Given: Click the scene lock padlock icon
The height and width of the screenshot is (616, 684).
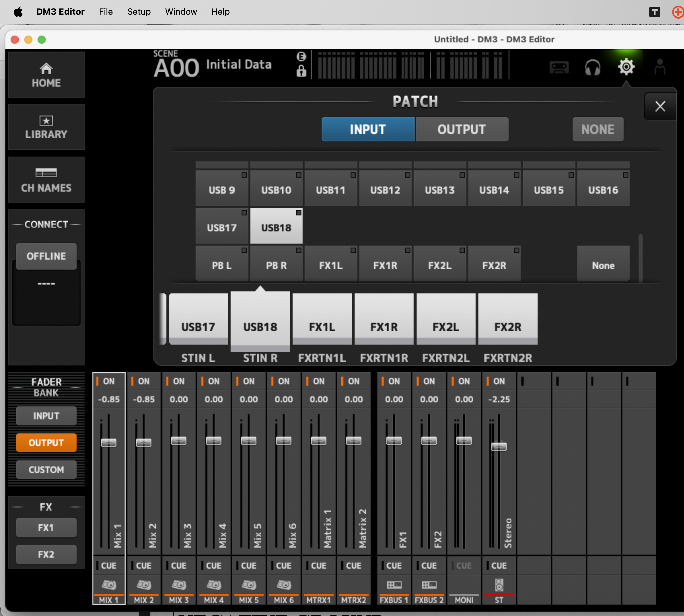Looking at the screenshot, I should click(301, 71).
